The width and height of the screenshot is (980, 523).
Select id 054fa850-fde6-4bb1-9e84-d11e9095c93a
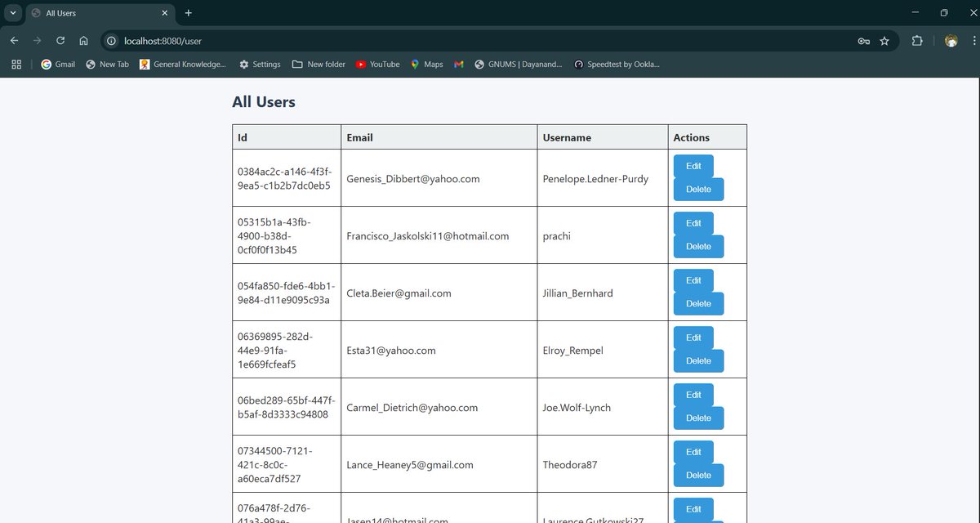[286, 293]
